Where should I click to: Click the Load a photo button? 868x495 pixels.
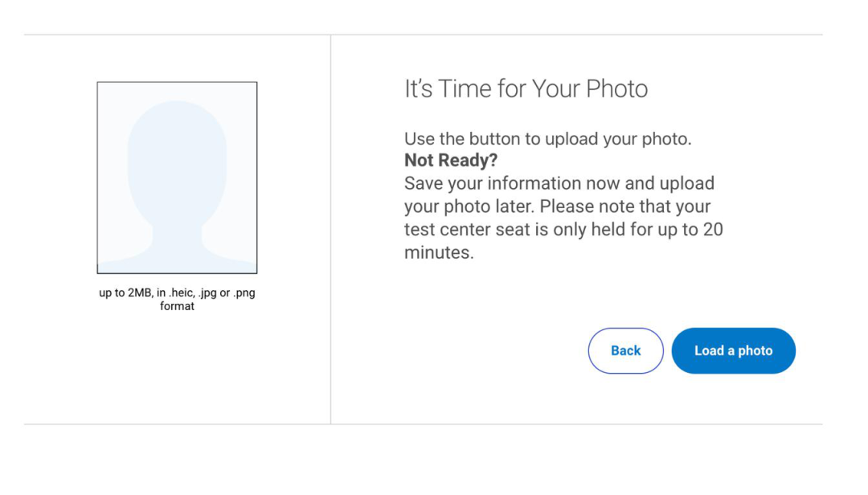coord(734,350)
